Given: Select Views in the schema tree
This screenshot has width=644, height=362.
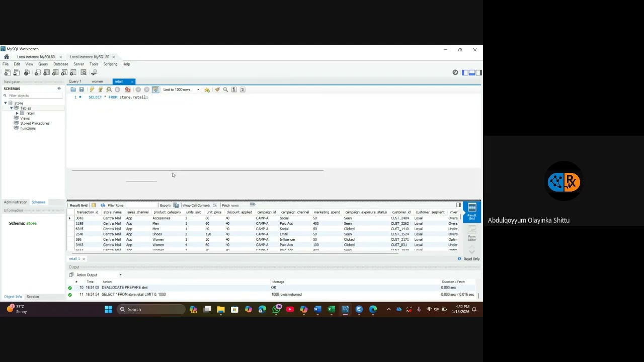Looking at the screenshot, I should (25, 118).
